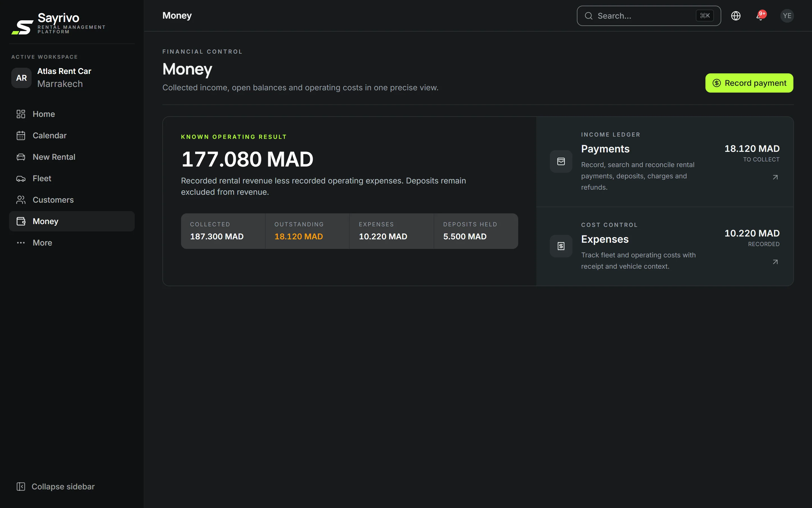Click the 177.080 MAD operating result

[247, 159]
